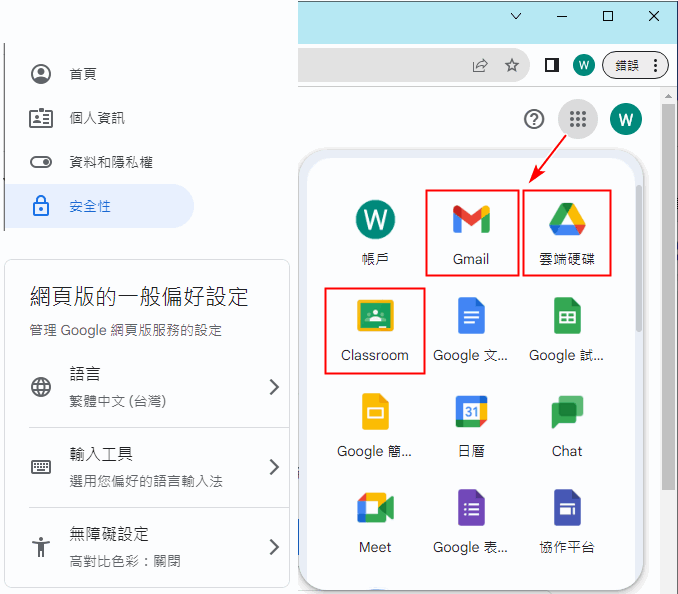Select 資料和隱私權 in the sidebar

pos(110,162)
